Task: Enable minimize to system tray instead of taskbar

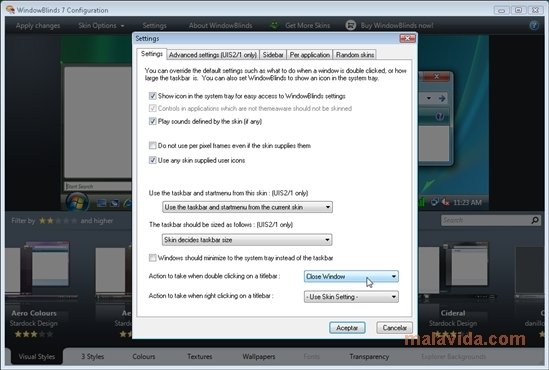Action: (x=152, y=258)
